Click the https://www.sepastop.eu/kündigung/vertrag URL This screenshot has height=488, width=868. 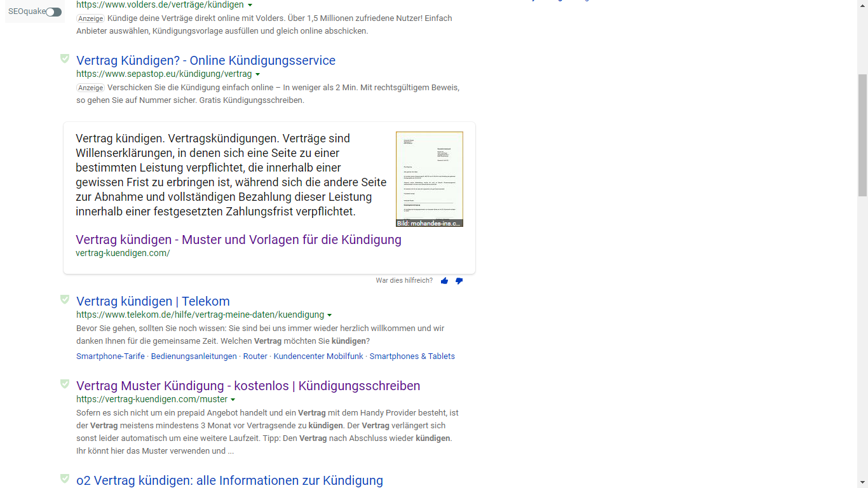click(164, 74)
